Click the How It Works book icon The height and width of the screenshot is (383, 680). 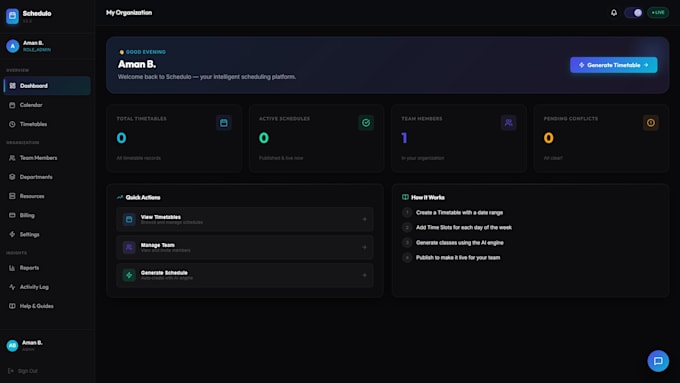pos(405,197)
